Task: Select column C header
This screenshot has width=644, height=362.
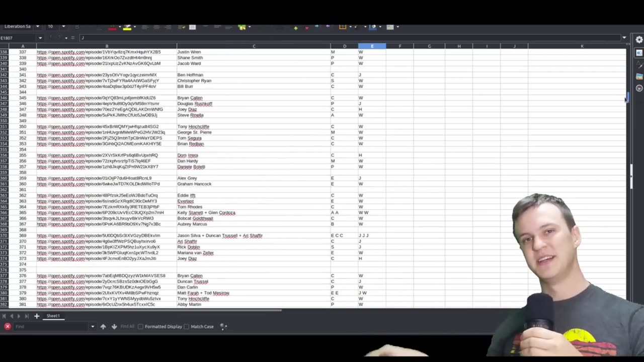Action: click(x=254, y=46)
